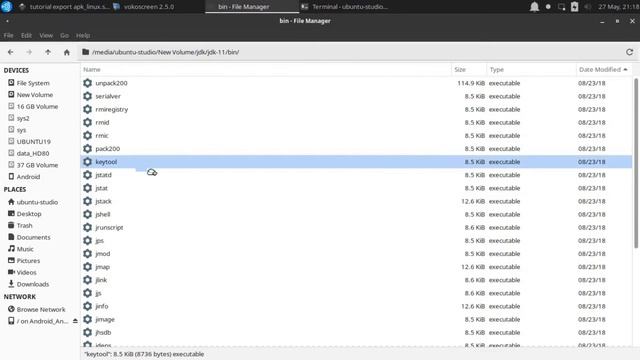Open Videos place
The height and width of the screenshot is (360, 640).
tap(27, 272)
